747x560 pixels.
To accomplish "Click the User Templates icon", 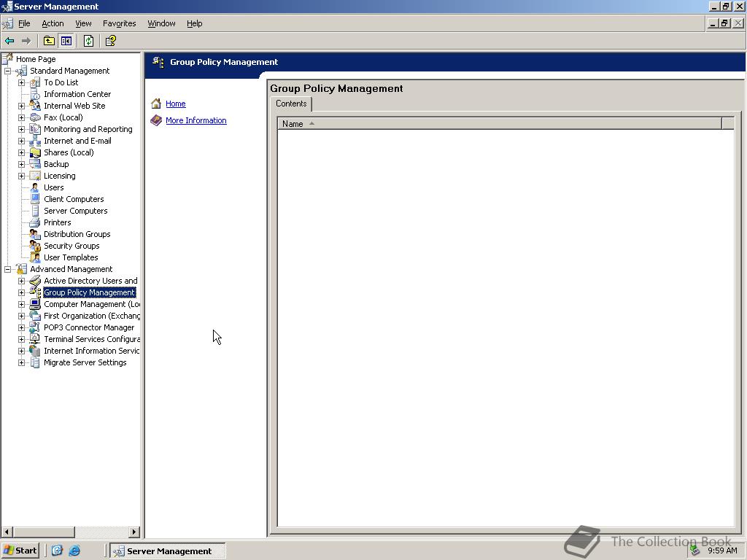I will tap(35, 257).
